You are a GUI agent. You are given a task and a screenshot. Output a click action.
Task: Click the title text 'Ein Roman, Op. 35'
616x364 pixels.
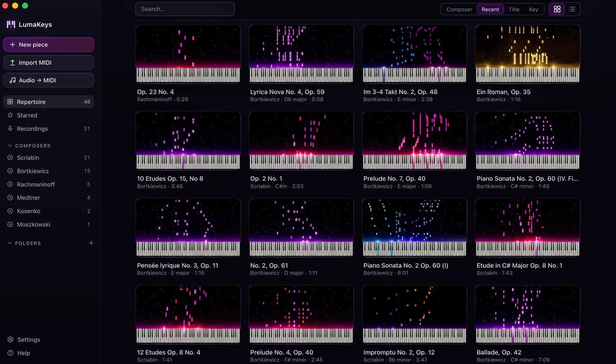(503, 92)
